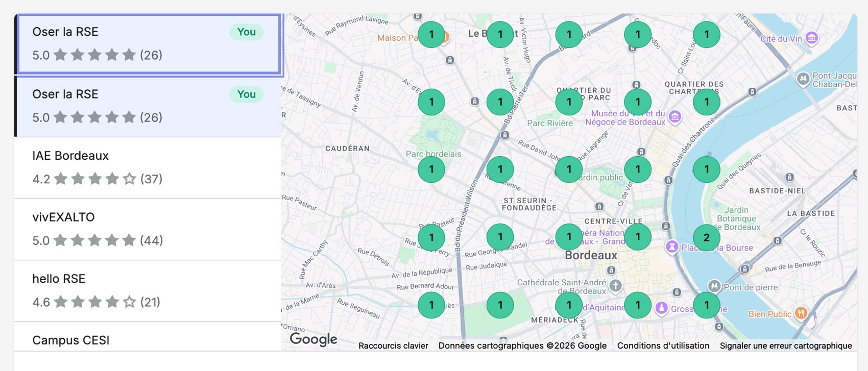
Task: Click vivEXALTO's 5.0 rating with 44 reviews
Action: 98,240
